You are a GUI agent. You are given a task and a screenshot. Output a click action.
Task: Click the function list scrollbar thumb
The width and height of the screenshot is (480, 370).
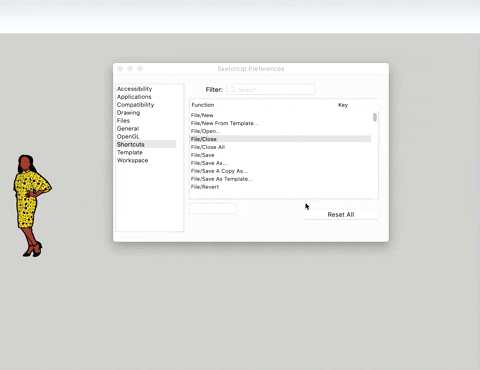pyautogui.click(x=375, y=117)
